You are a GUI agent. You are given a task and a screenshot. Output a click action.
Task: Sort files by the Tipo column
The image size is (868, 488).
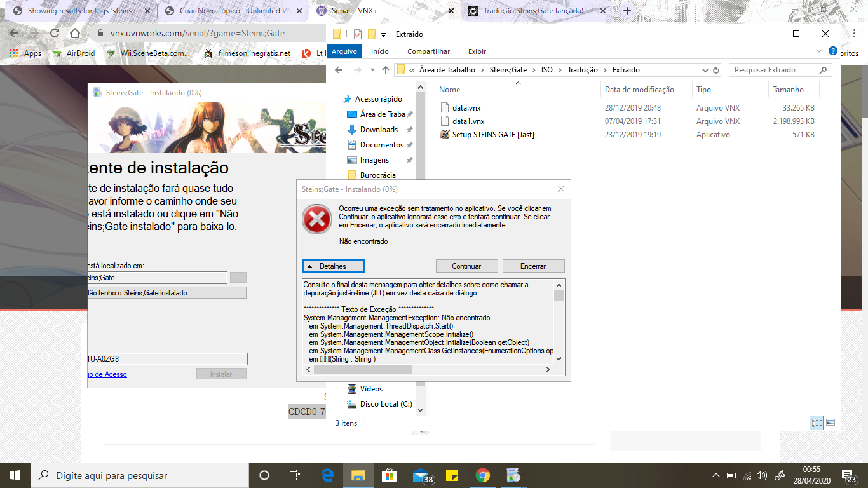click(703, 90)
